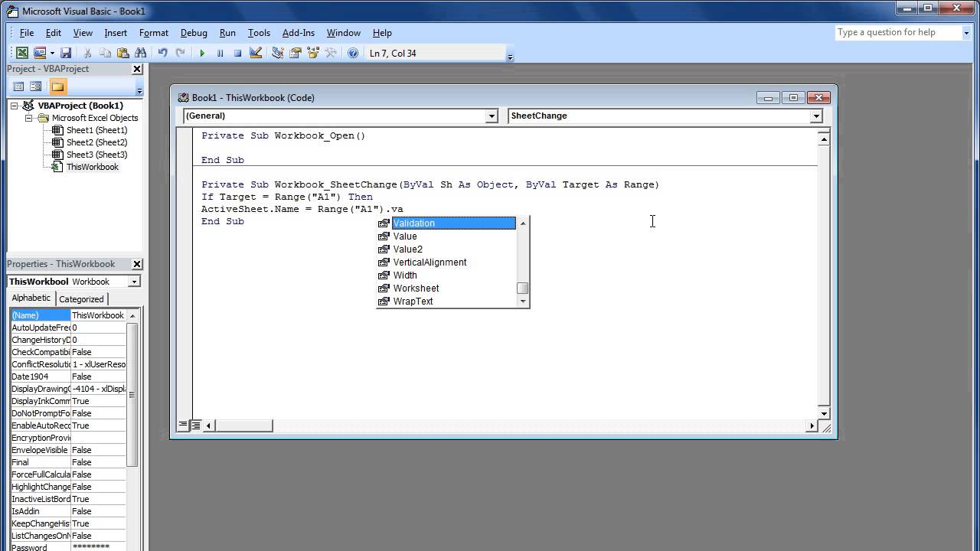Screen dimensions: 980x551
Task: Save Book1 with the floppy disk icon
Action: click(x=66, y=53)
